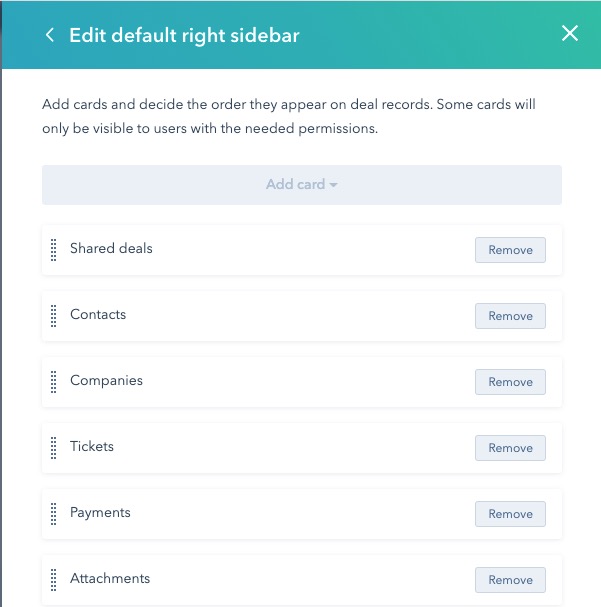Viewport: 601px width, 607px height.
Task: Click the drag handle for Attachments card
Action: tap(54, 580)
